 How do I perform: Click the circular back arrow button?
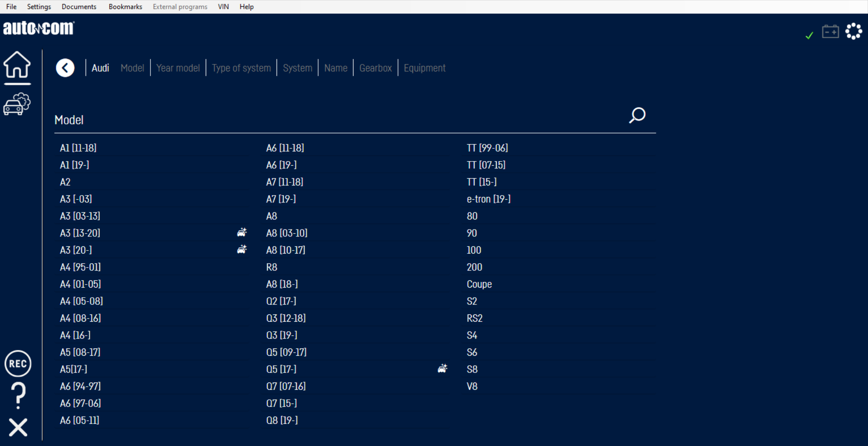click(65, 68)
